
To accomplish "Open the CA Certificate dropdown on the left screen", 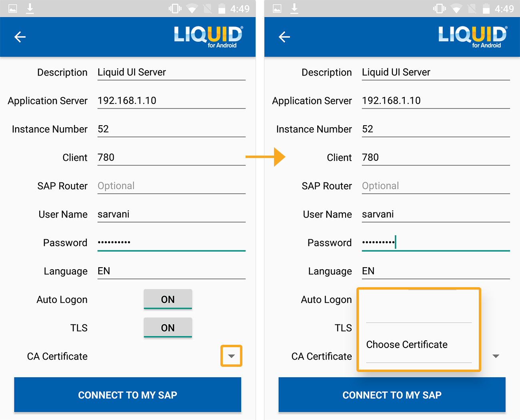I will pyautogui.click(x=231, y=356).
